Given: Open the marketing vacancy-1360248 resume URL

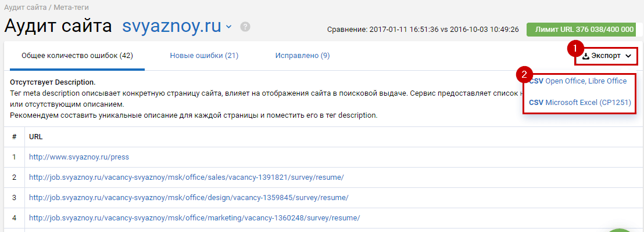Looking at the screenshot, I should pos(194,218).
